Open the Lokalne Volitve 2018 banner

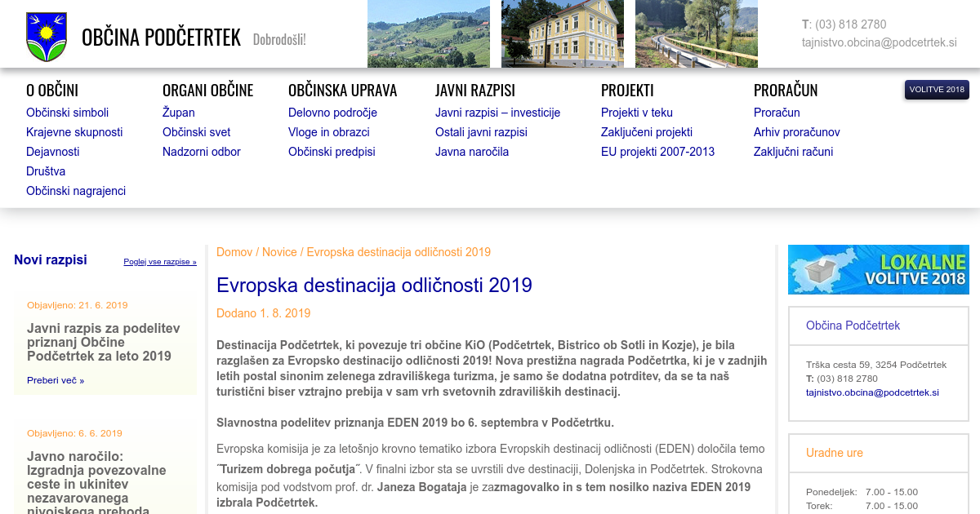(878, 269)
